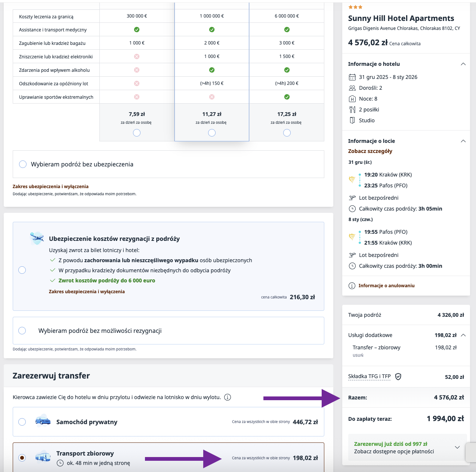Screen dimensions: 476x472
Task: Click the calendar icon next to the stay dates
Action: [x=352, y=77]
